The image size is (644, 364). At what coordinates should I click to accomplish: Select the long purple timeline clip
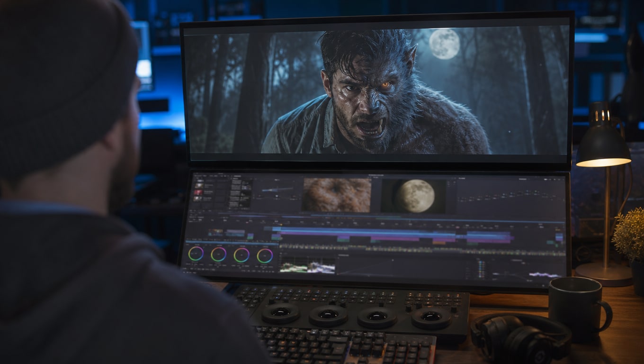(x=367, y=234)
